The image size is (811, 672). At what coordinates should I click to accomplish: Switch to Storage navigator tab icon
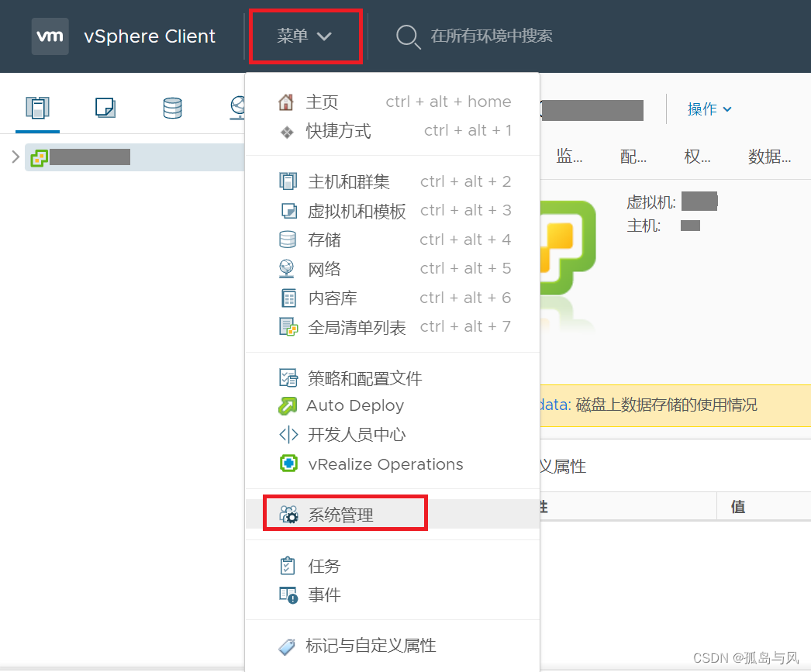[x=172, y=108]
